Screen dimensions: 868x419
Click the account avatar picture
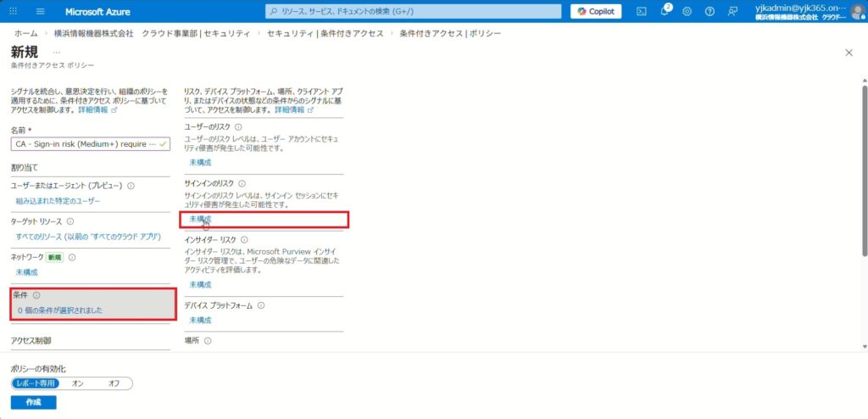click(x=857, y=11)
